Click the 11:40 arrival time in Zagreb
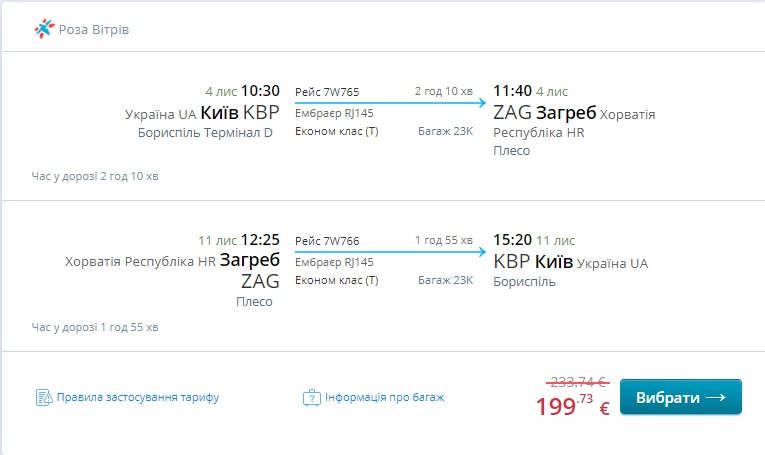 512,90
